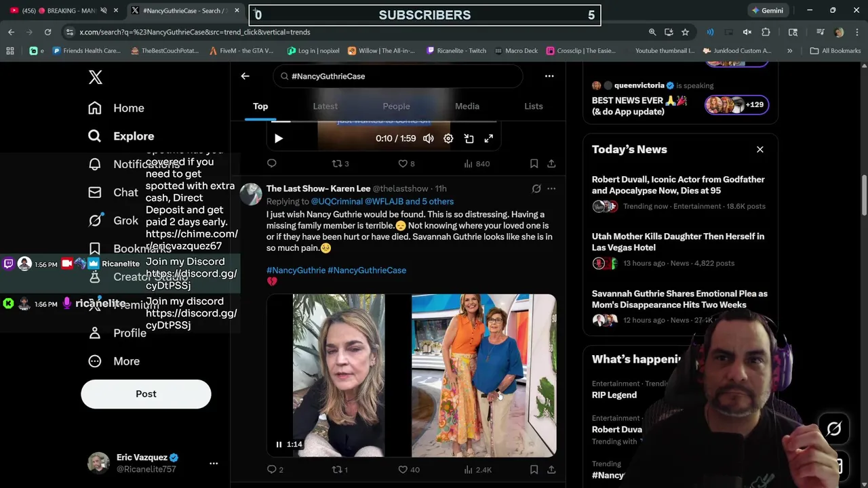Open Karen Lee post more options
This screenshot has height=488, width=868.
click(x=551, y=188)
